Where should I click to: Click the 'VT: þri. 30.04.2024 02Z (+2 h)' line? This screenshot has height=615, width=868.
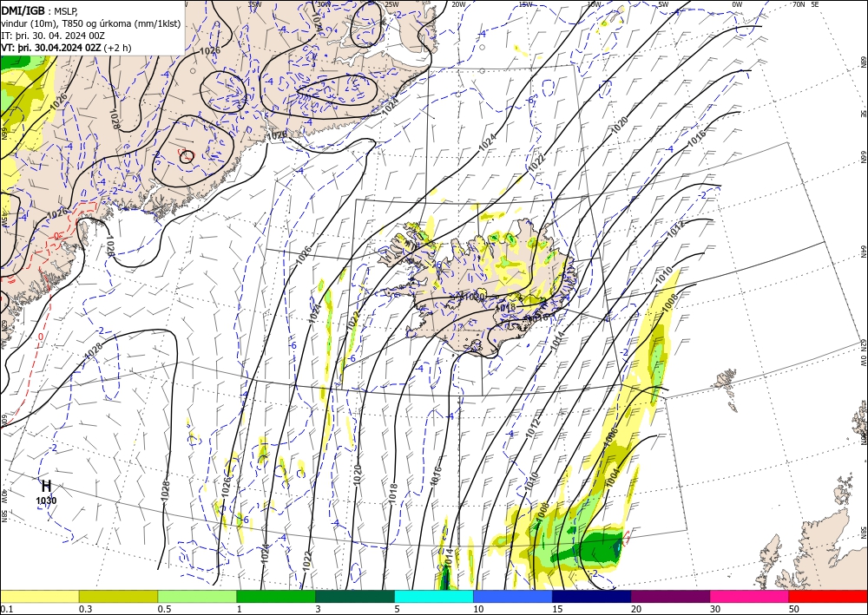click(x=66, y=48)
